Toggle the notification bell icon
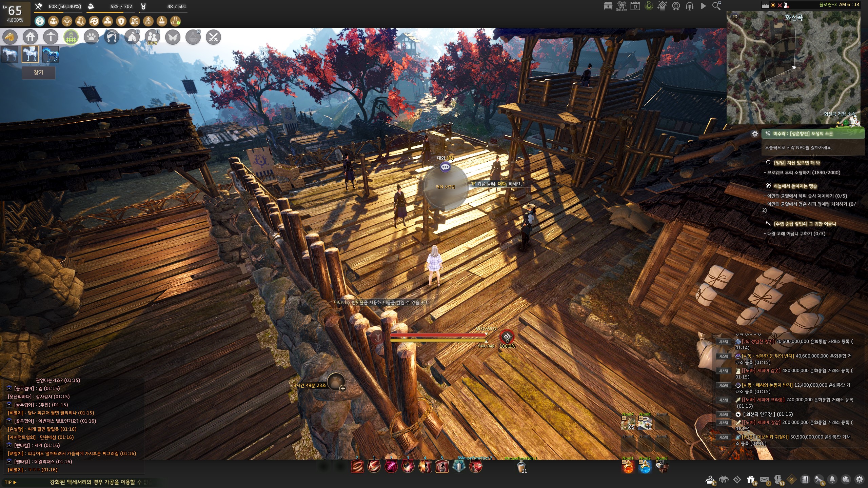 click(x=832, y=480)
